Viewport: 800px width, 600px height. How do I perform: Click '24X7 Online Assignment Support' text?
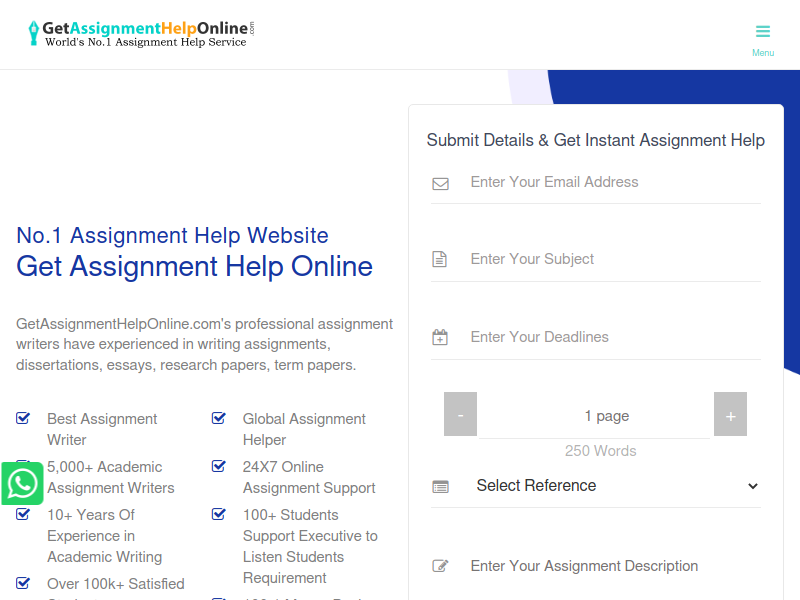(x=309, y=477)
